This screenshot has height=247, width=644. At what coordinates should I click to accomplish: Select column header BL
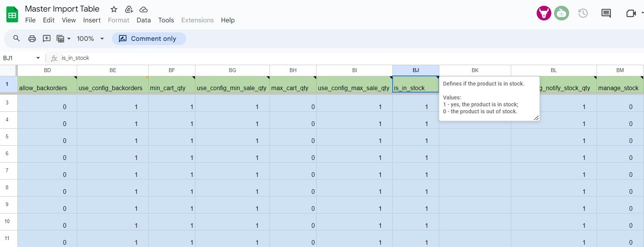tap(554, 70)
